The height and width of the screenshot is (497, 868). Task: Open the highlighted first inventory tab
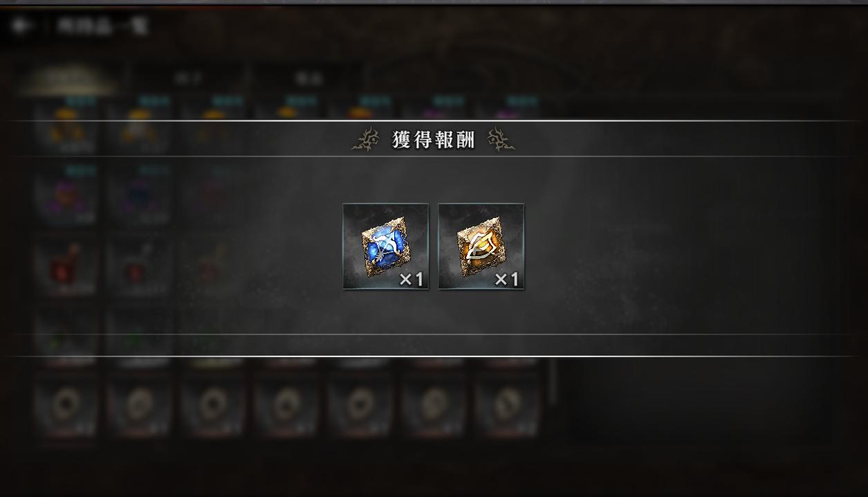coord(69,78)
